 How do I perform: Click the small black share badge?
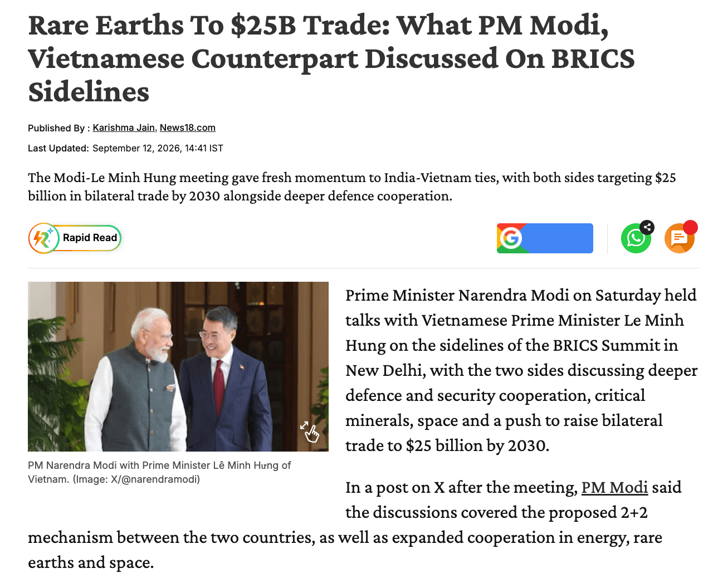[x=647, y=227]
